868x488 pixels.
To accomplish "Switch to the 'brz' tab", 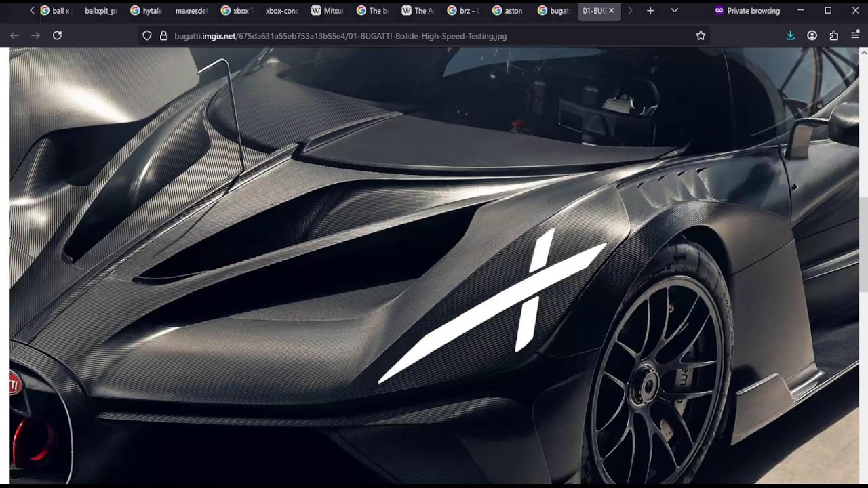I will point(463,11).
